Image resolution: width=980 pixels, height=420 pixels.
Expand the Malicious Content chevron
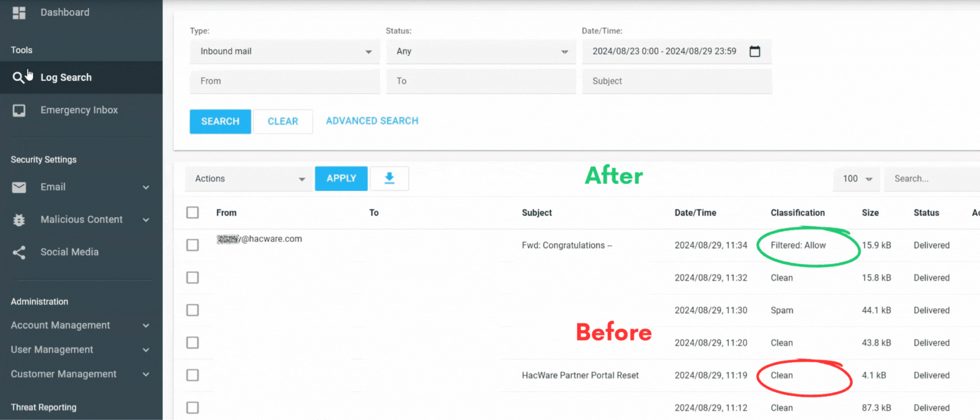tap(146, 220)
